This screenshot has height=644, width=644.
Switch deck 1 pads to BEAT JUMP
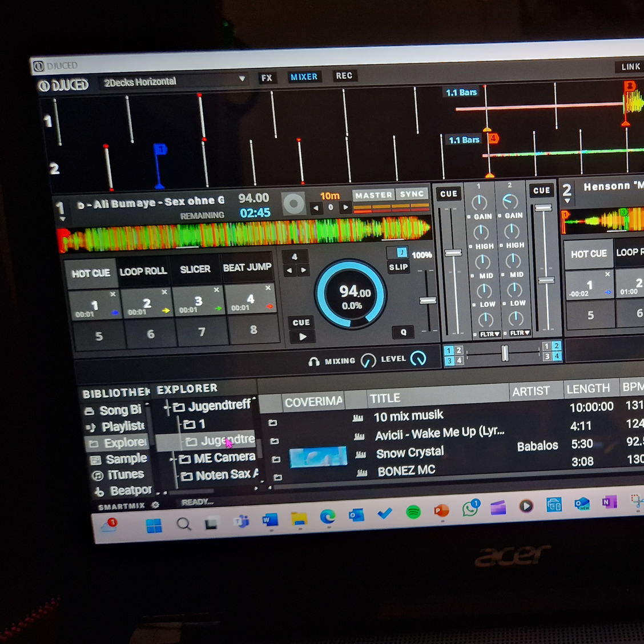coord(247,267)
